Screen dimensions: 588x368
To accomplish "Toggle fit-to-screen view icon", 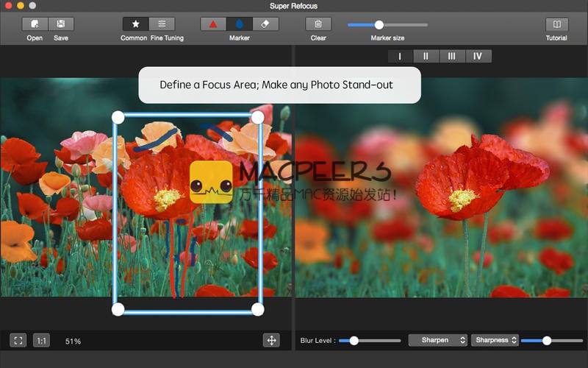I will click(18, 340).
